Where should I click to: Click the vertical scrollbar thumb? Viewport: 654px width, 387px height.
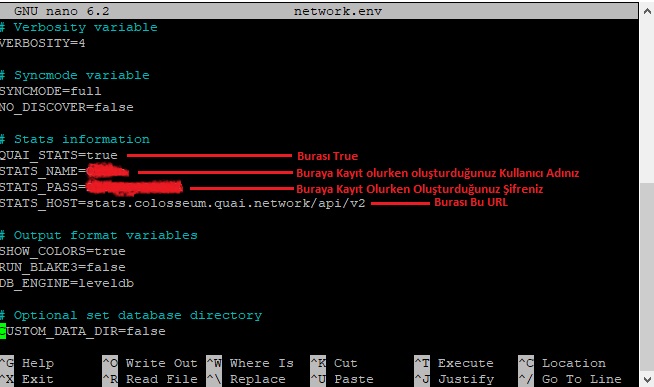tap(647, 276)
